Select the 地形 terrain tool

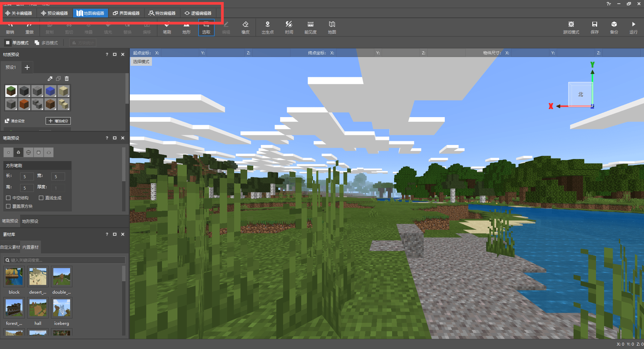click(x=186, y=28)
